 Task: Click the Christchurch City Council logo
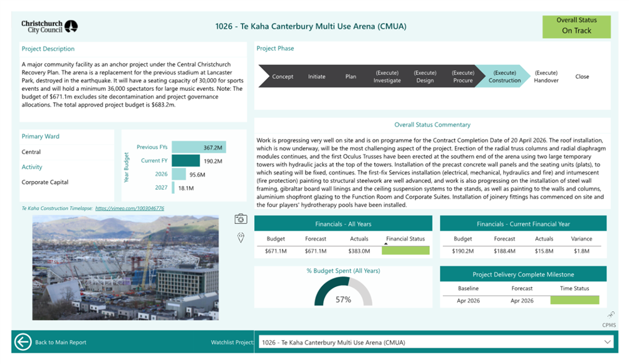pos(49,26)
